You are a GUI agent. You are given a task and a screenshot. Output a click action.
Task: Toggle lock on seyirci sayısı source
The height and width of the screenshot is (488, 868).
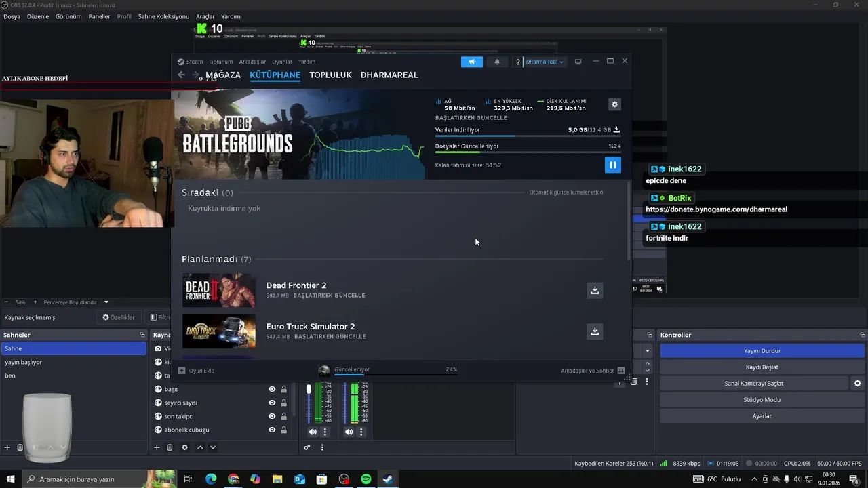284,403
